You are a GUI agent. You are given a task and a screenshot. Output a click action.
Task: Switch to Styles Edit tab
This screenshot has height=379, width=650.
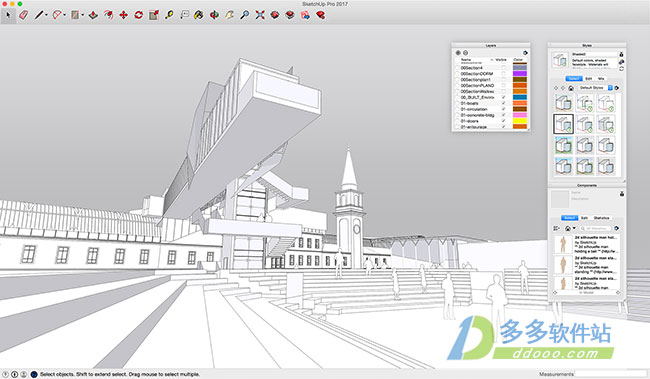tap(589, 78)
